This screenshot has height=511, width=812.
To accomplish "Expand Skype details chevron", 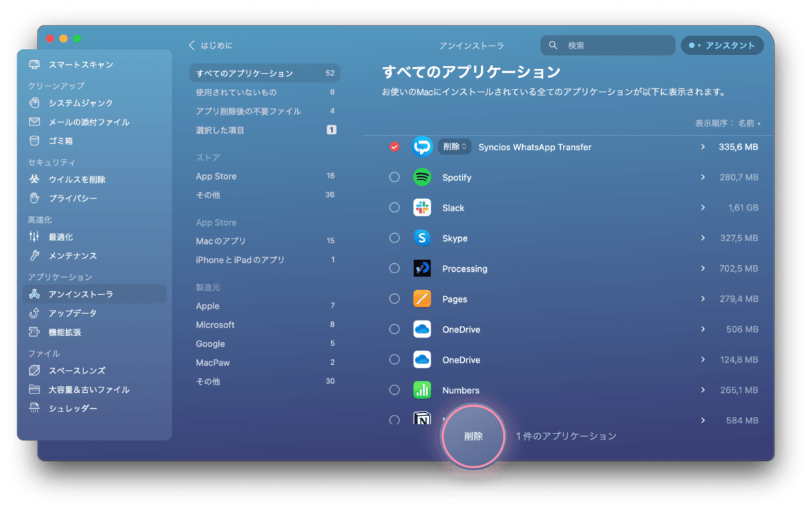I will click(x=703, y=238).
